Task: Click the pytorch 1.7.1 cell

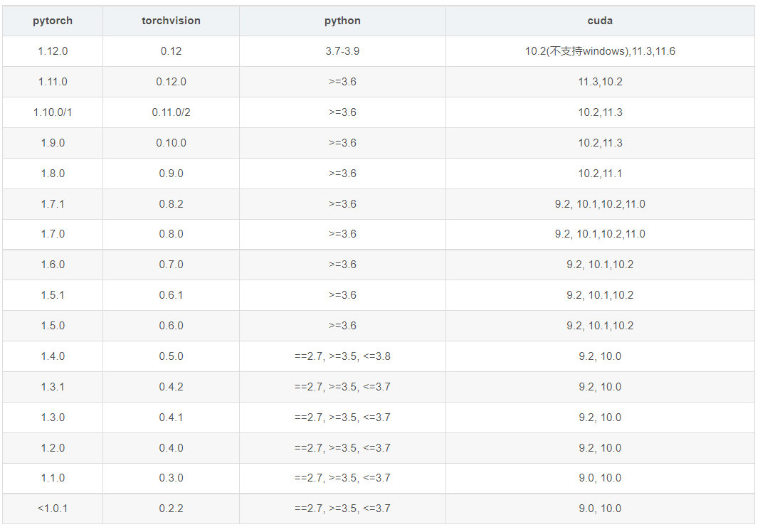Action: [53, 204]
